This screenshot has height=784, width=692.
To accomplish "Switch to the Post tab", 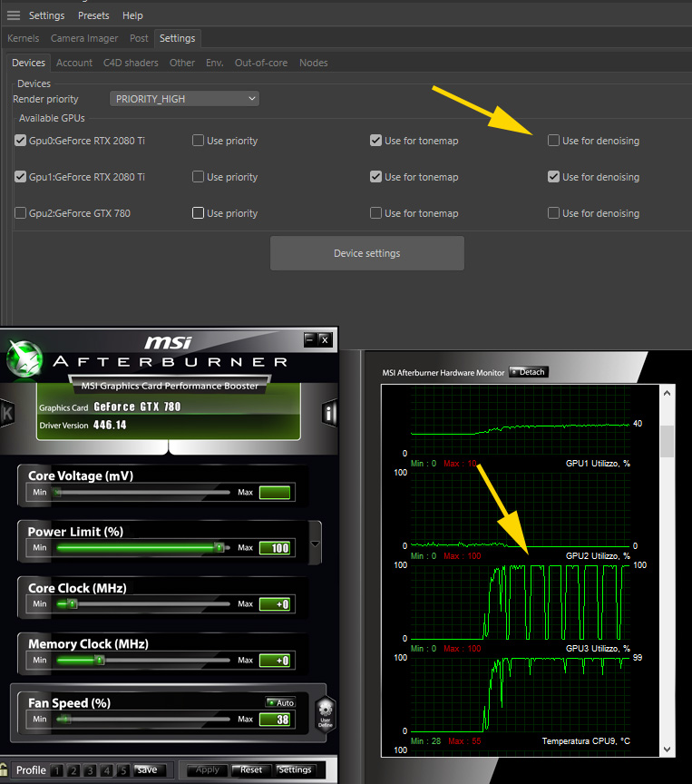I will (x=139, y=38).
